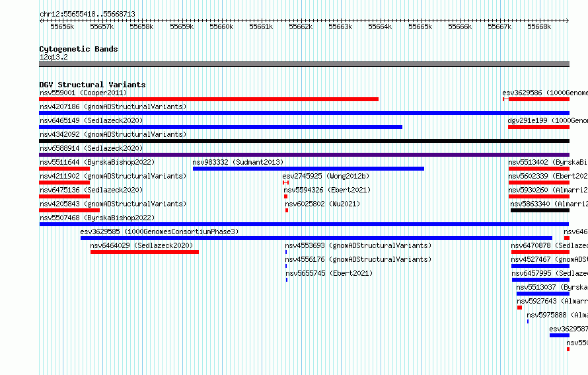Click the ruler's right arrow end
The height and width of the screenshot is (375, 588).
(x=568, y=21)
